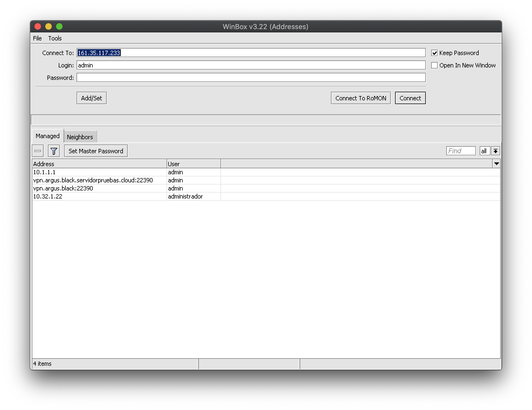Click the 'all' filter column field
The width and height of the screenshot is (532, 410).
coord(485,151)
